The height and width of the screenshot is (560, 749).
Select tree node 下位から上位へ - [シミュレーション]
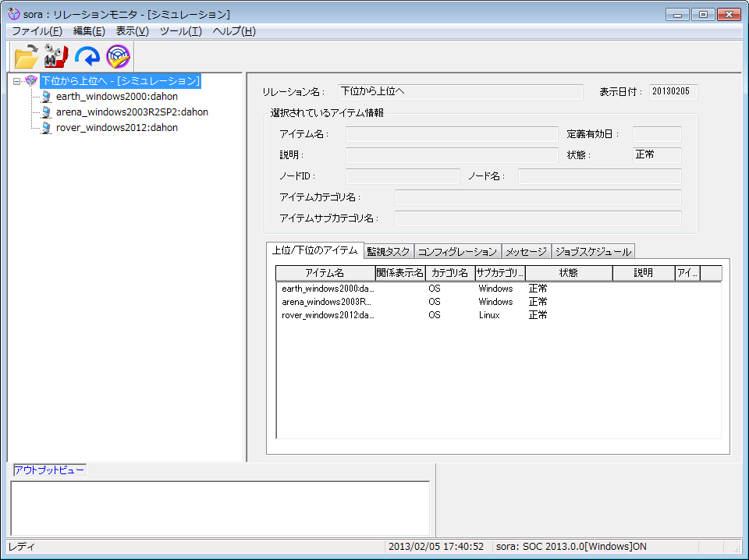[120, 80]
